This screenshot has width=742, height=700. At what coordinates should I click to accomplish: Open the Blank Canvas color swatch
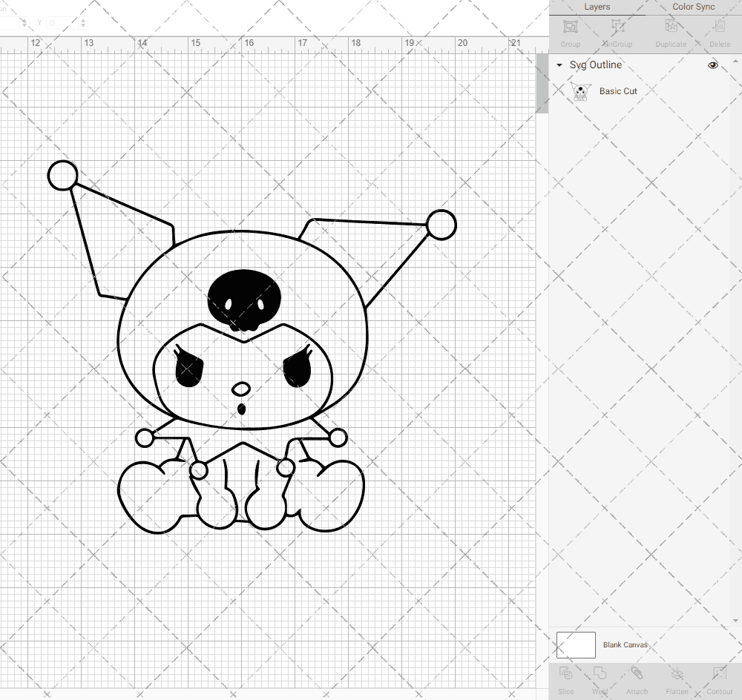[576, 644]
